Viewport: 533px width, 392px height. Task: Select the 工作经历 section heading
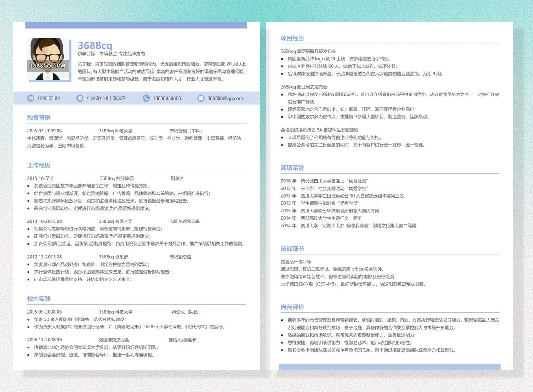pyautogui.click(x=39, y=165)
